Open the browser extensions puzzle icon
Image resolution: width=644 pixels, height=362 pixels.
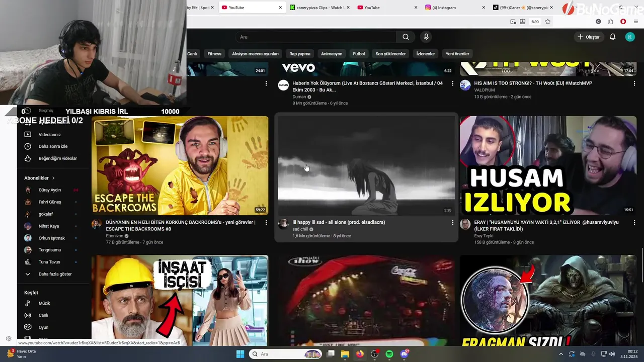610,22
